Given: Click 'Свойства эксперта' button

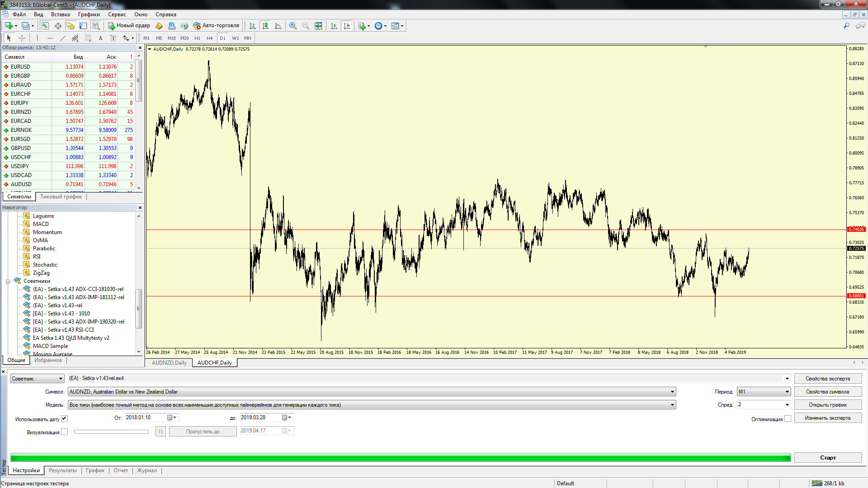Looking at the screenshot, I should pos(828,379).
